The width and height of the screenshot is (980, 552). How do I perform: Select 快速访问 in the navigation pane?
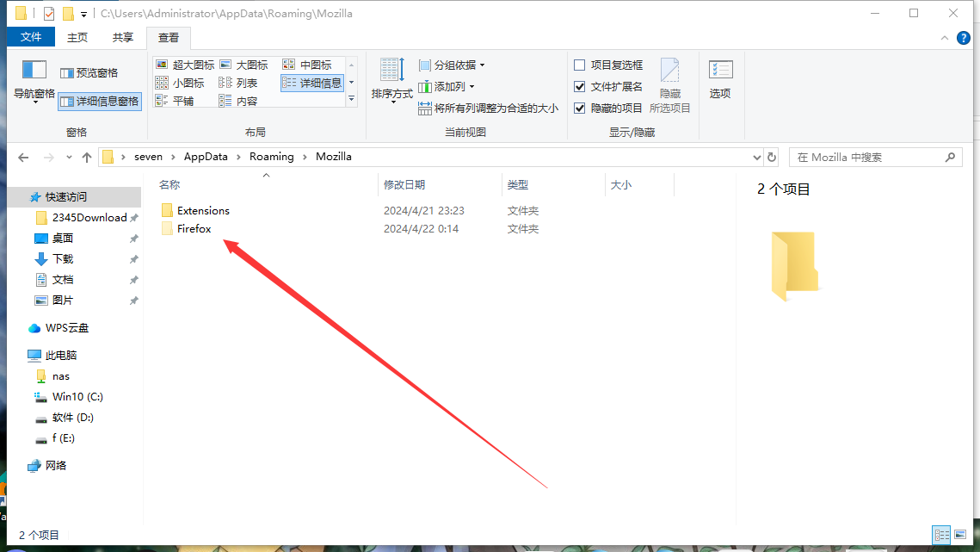65,197
